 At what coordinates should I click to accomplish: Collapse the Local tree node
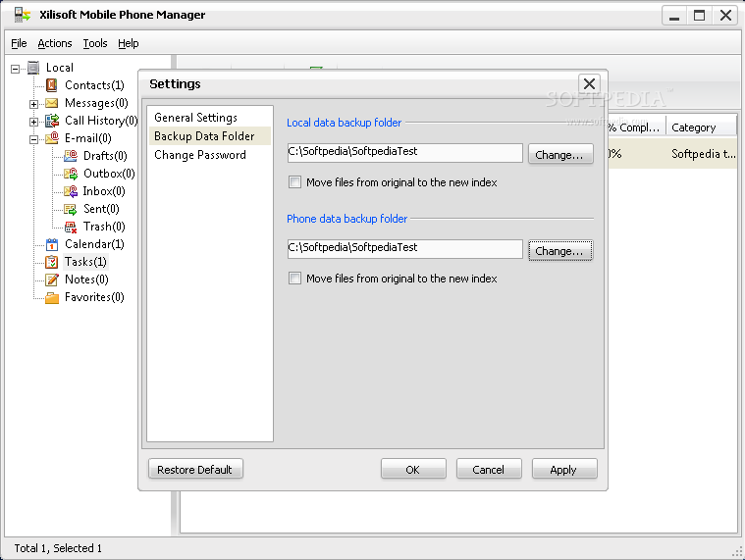point(15,69)
